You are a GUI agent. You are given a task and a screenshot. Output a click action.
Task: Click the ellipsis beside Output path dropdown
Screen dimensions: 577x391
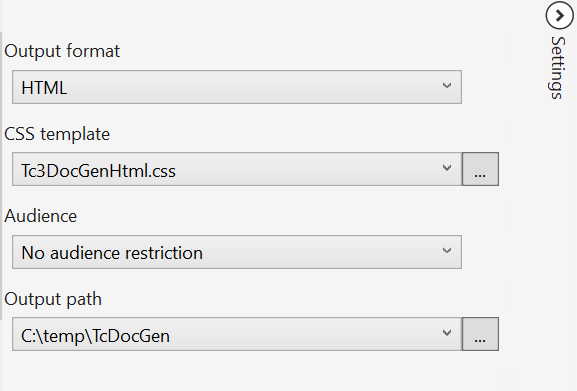[480, 334]
